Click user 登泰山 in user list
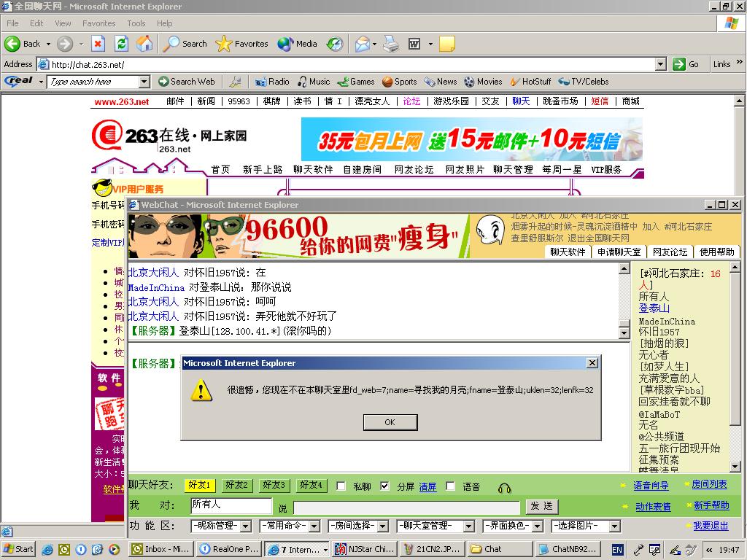The width and height of the screenshot is (747, 560). click(654, 308)
